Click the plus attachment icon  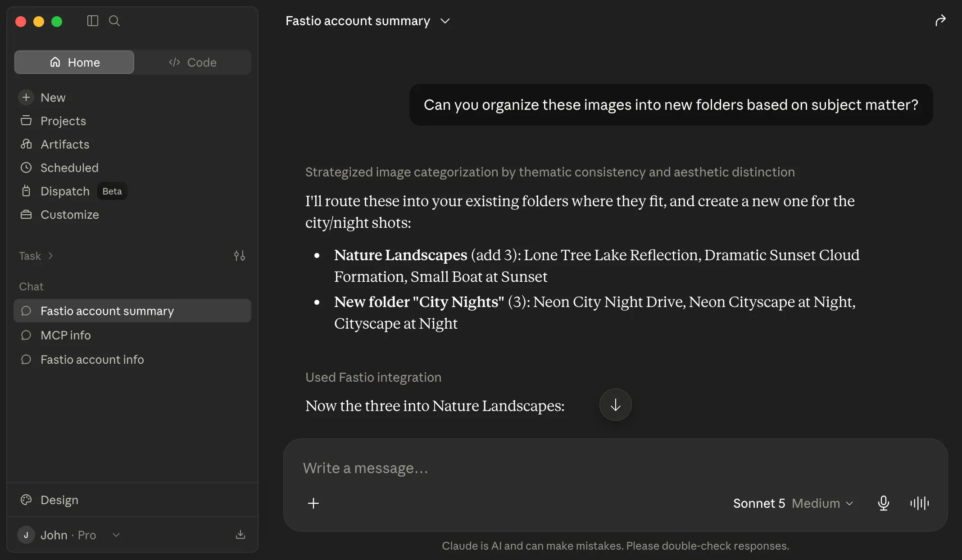tap(313, 503)
